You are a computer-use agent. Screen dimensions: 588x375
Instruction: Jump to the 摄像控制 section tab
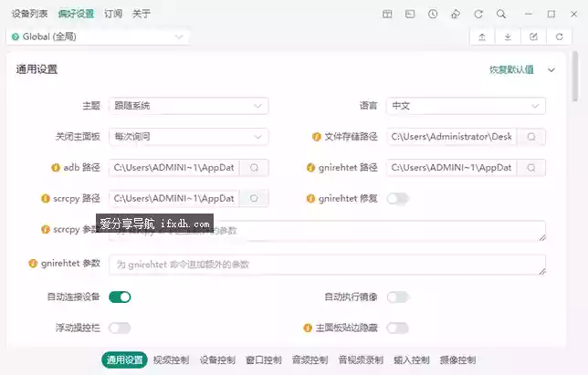(x=457, y=360)
